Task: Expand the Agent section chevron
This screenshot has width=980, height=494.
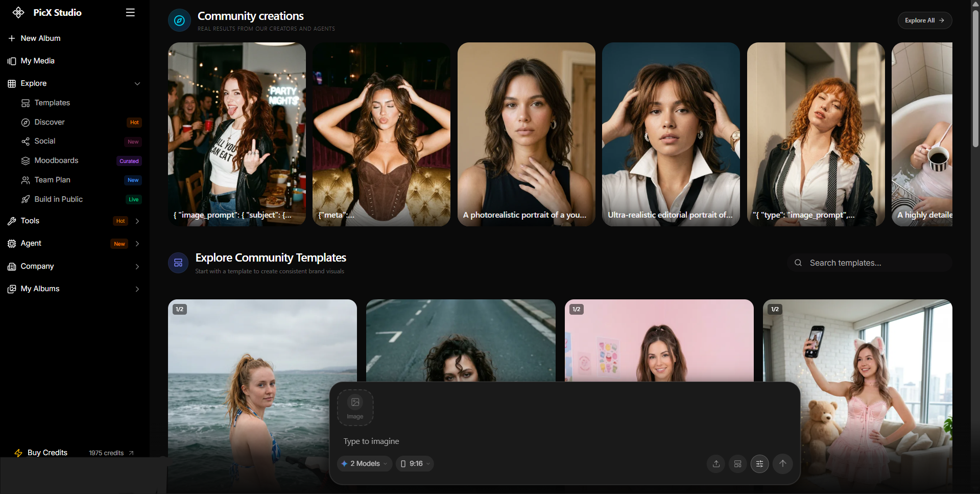Action: click(137, 244)
